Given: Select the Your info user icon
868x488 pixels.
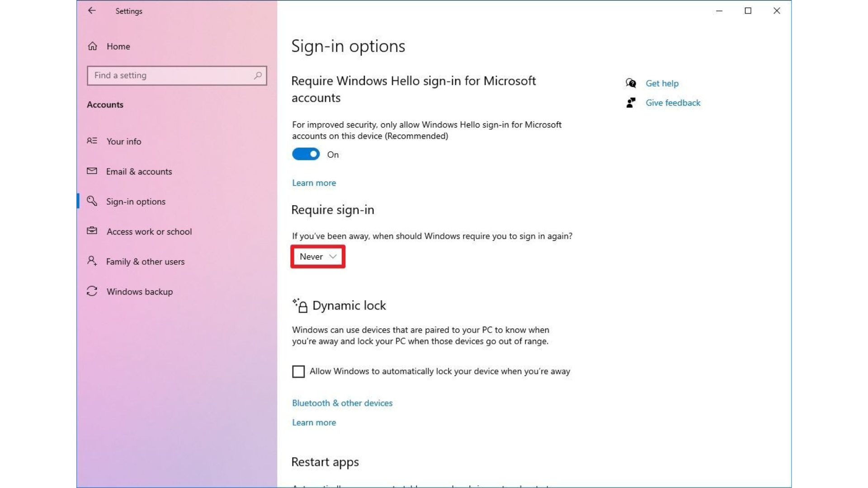Looking at the screenshot, I should pyautogui.click(x=92, y=141).
